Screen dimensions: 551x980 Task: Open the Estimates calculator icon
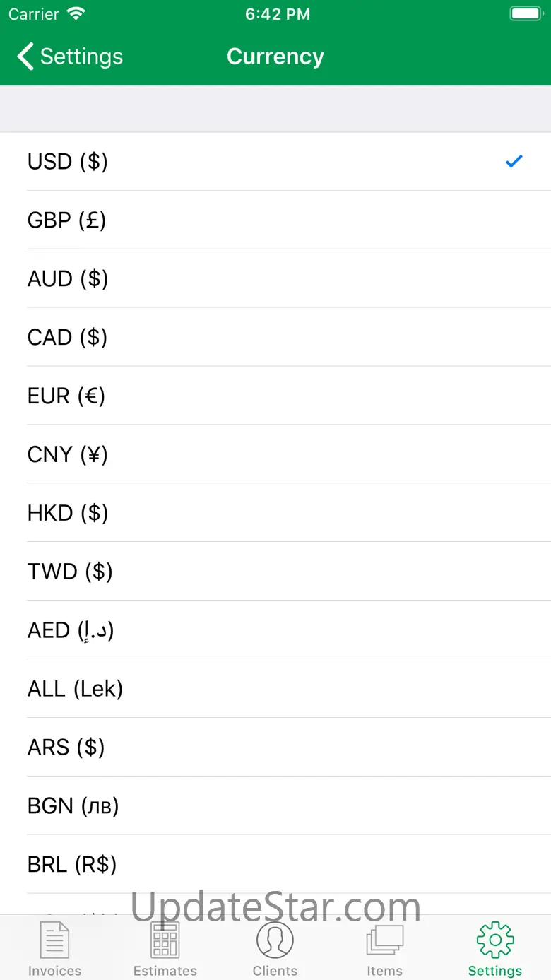[x=165, y=941]
